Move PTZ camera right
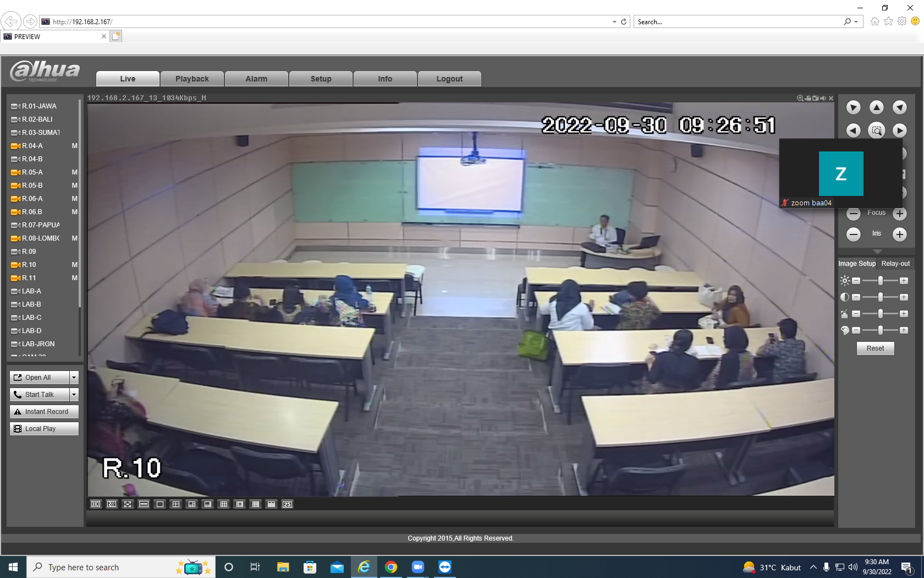 (x=900, y=130)
